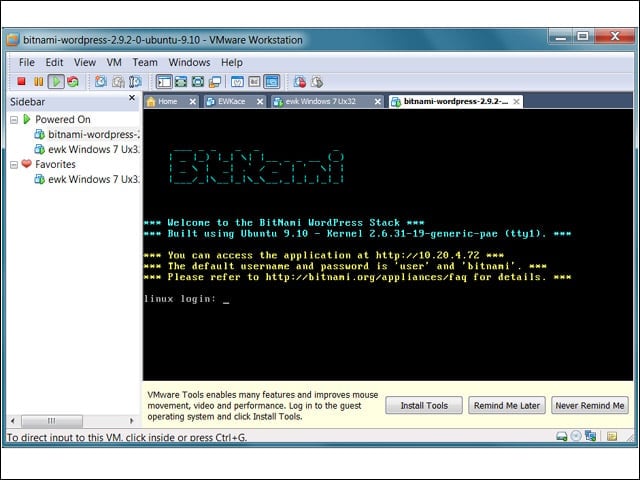Click the Never Remind Me button
This screenshot has height=480, width=640.
point(590,405)
